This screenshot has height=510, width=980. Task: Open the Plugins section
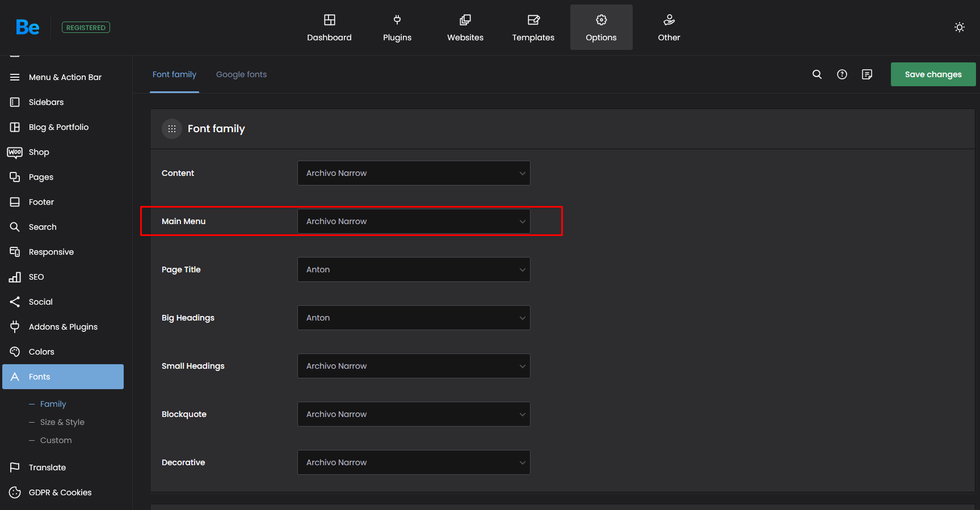[397, 27]
